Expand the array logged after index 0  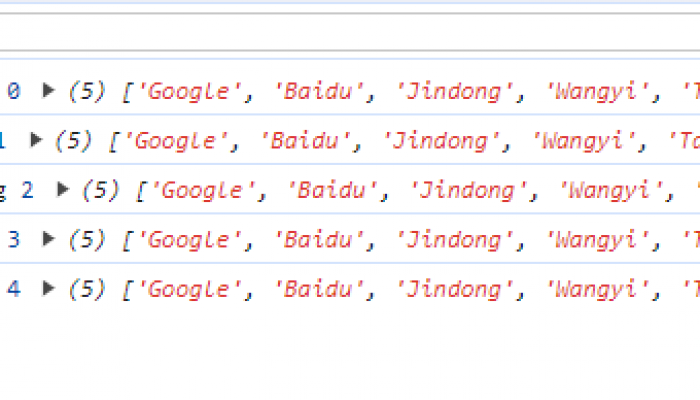click(x=48, y=91)
